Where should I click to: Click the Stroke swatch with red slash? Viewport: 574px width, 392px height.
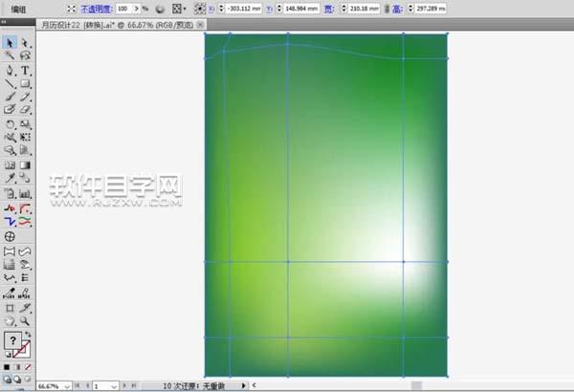[x=22, y=350]
